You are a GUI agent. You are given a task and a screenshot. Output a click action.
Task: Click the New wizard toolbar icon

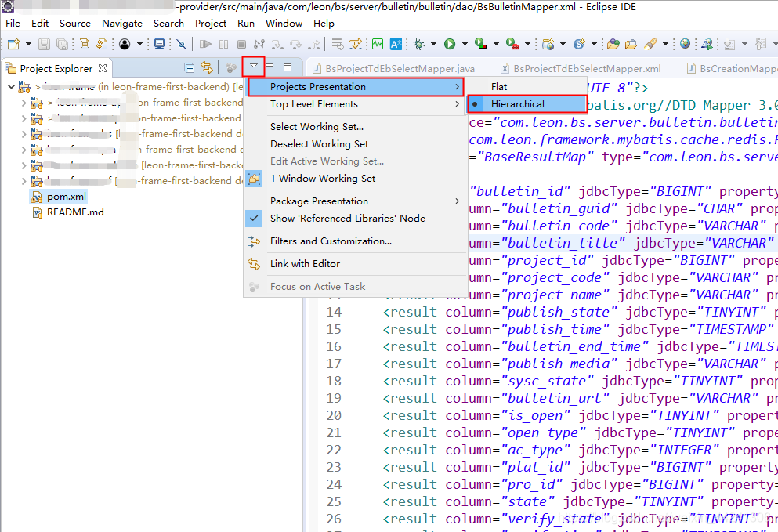(x=13, y=44)
